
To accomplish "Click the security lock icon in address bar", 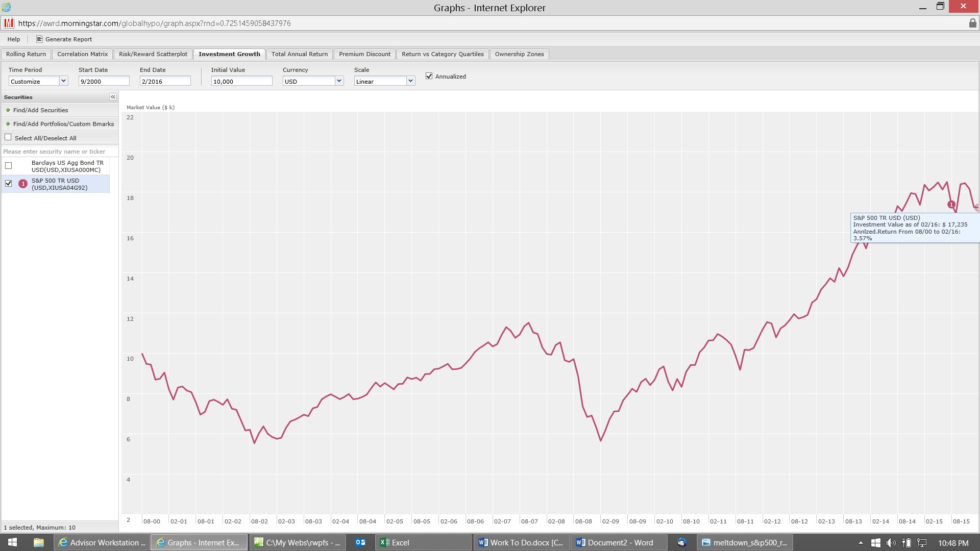I will [x=972, y=23].
